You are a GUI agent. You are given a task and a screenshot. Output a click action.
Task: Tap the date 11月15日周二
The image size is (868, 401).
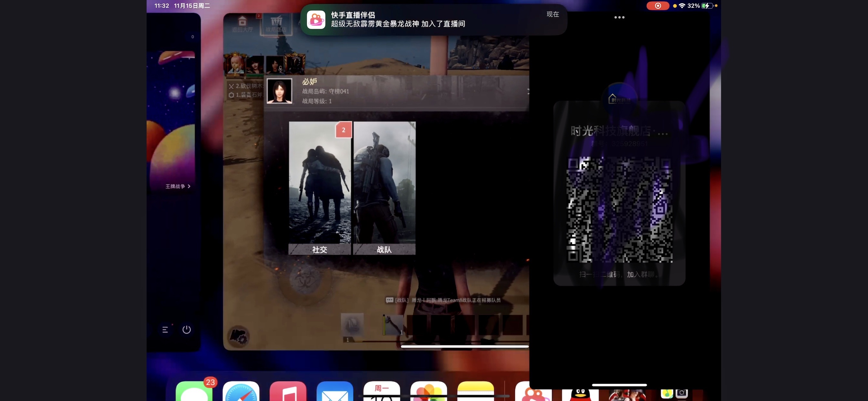tap(192, 6)
